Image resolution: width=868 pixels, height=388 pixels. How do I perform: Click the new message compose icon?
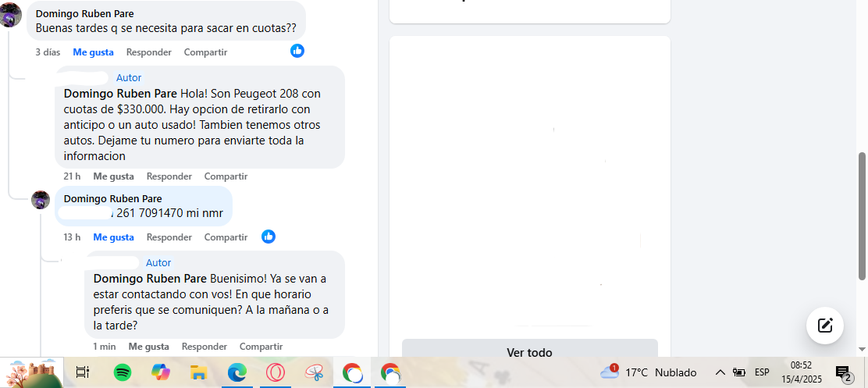[825, 325]
